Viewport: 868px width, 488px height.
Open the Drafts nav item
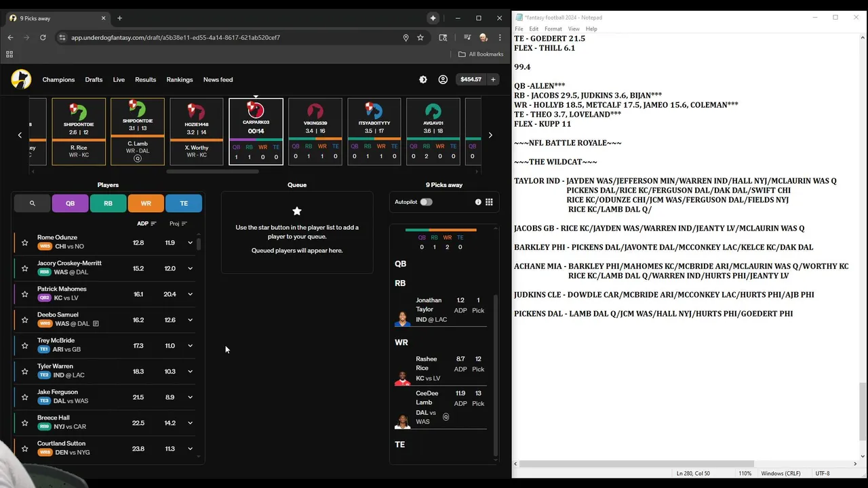[x=94, y=79]
